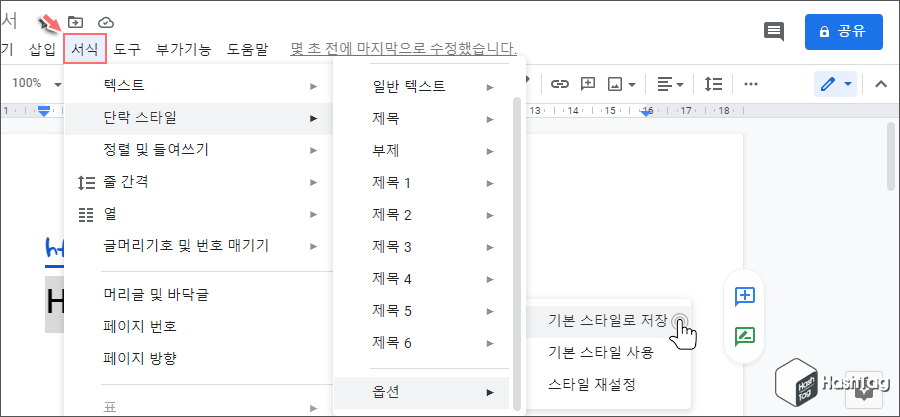This screenshot has width=900, height=417.
Task: Click the blue 공유 share button
Action: click(x=843, y=32)
